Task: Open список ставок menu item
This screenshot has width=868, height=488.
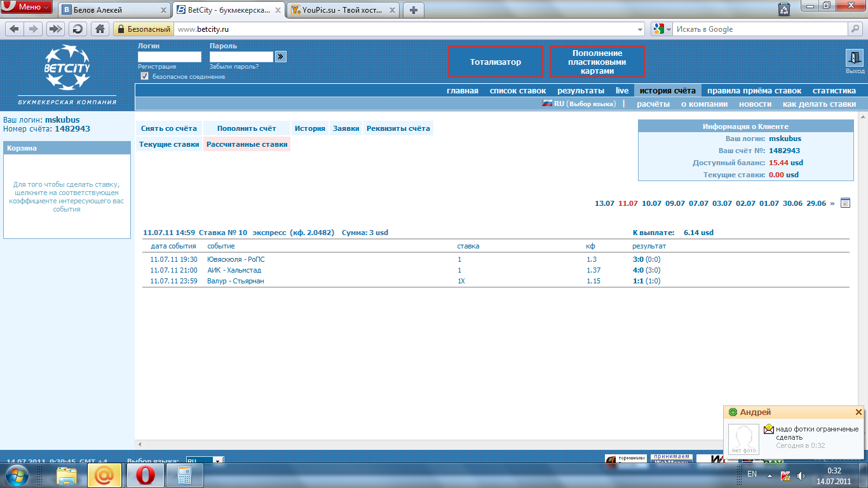Action: tap(518, 91)
